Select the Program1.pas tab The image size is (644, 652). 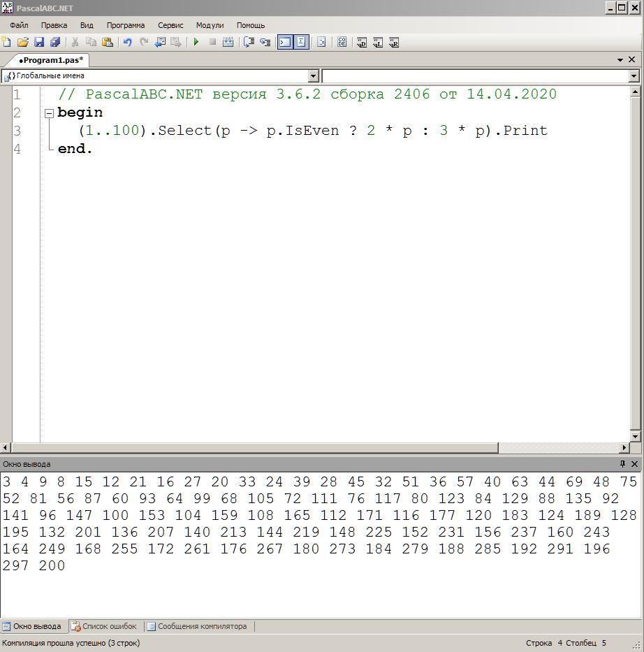pyautogui.click(x=51, y=60)
